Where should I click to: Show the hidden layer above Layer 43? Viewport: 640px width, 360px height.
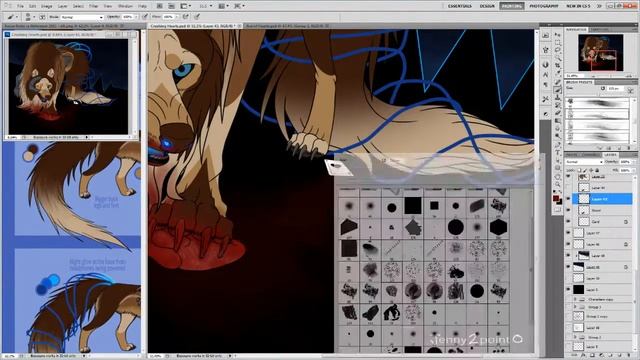[x=568, y=187]
